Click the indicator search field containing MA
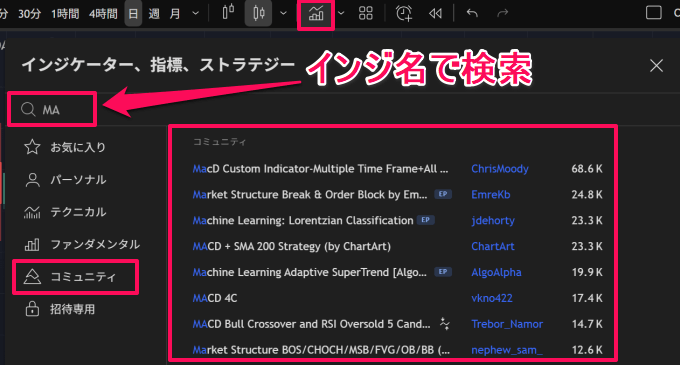 [52, 109]
